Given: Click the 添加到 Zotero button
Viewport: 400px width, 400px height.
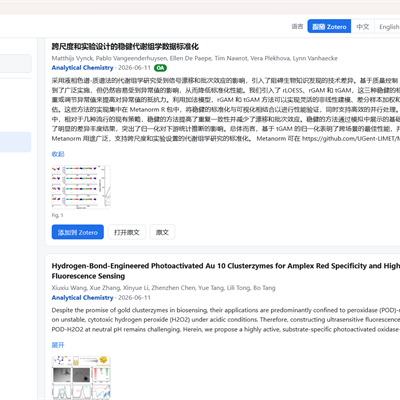Looking at the screenshot, I should pyautogui.click(x=78, y=232).
